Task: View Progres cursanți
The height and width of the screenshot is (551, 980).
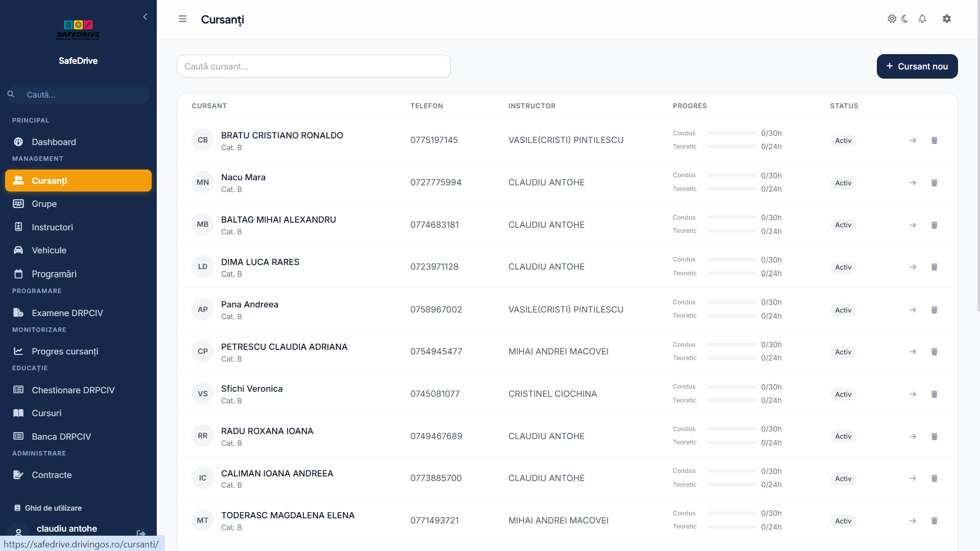Action: 78,351
